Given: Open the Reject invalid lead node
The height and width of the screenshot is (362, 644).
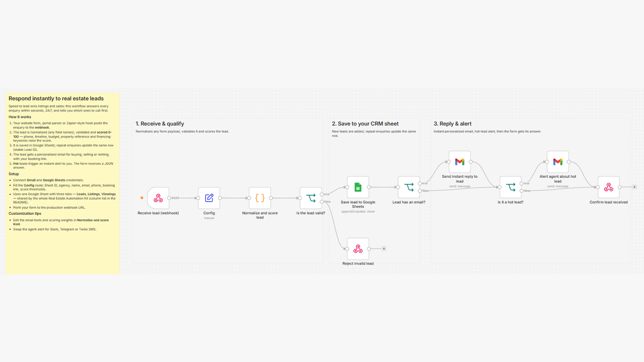Looking at the screenshot, I should click(x=358, y=249).
